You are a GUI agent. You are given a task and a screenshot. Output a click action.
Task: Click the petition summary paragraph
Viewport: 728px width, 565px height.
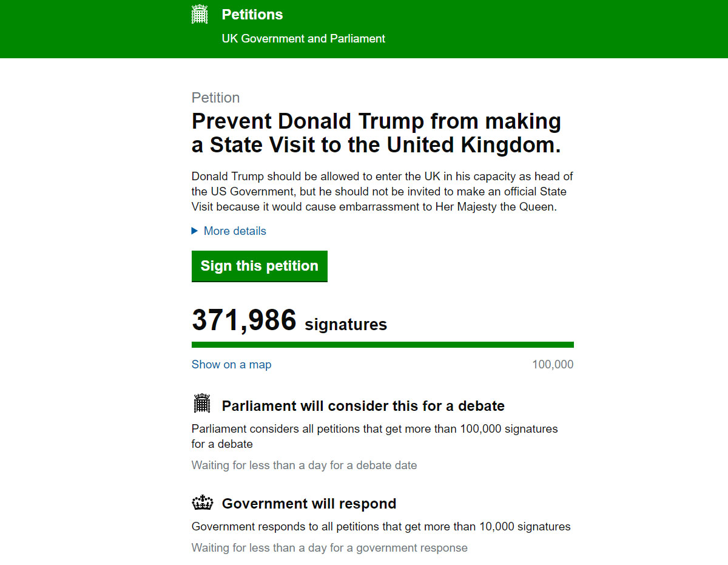[382, 192]
